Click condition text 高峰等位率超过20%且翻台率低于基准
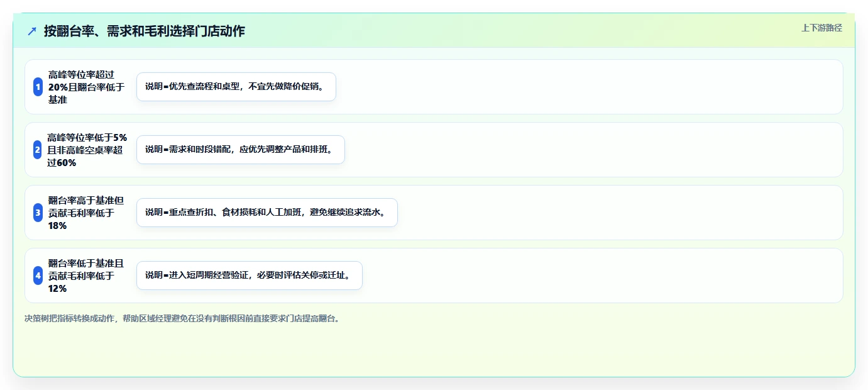The width and height of the screenshot is (868, 390). pyautogui.click(x=87, y=87)
